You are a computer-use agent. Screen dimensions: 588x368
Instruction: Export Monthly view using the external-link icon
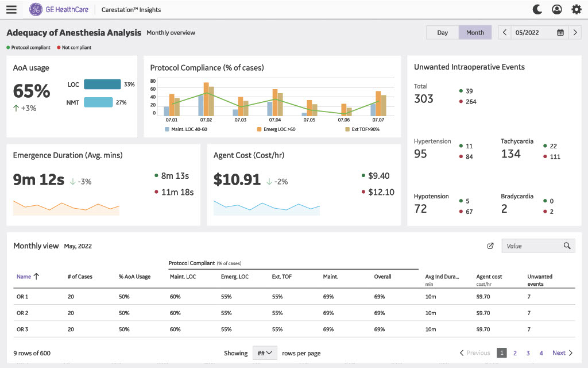pyautogui.click(x=490, y=246)
